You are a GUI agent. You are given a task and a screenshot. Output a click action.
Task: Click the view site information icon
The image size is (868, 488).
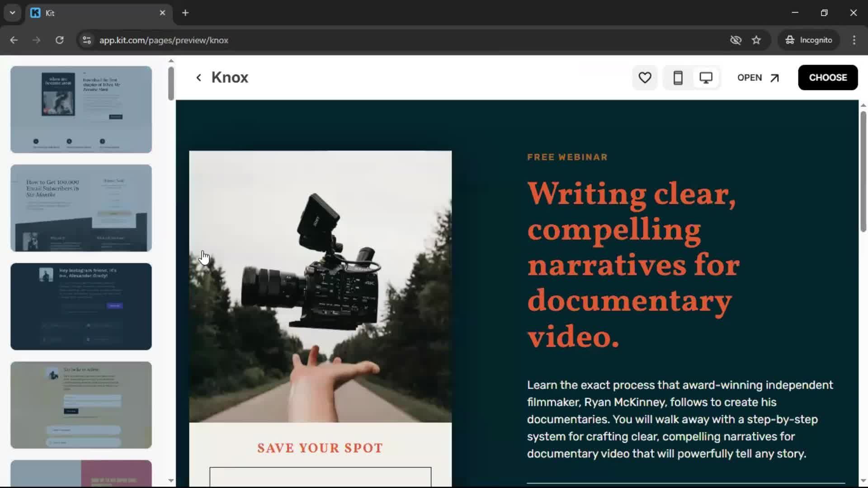coord(86,40)
